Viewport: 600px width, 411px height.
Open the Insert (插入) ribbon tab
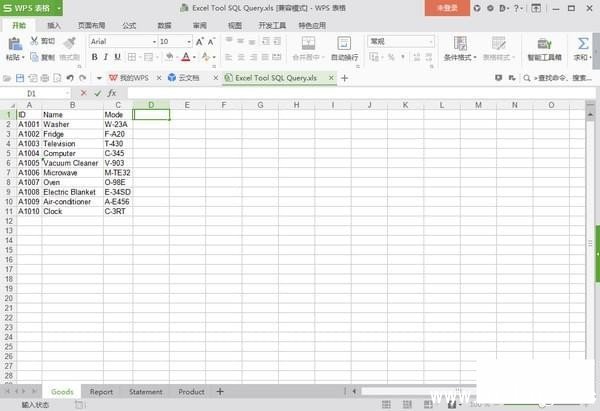click(54, 26)
